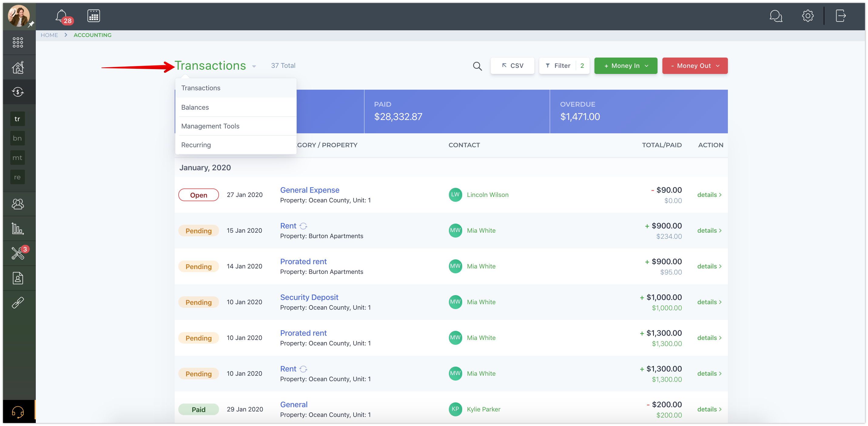Select Balances in the dropdown menu
This screenshot has height=426, width=868.
(236, 108)
